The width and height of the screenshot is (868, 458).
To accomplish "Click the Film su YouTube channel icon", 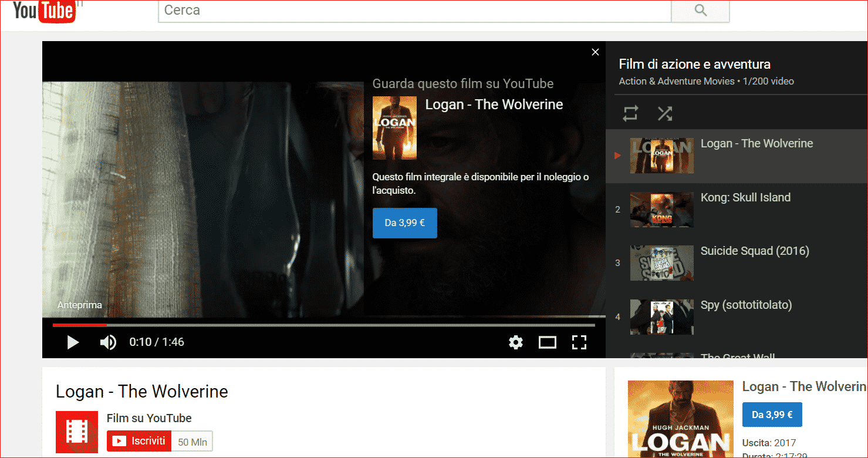I will 77,432.
